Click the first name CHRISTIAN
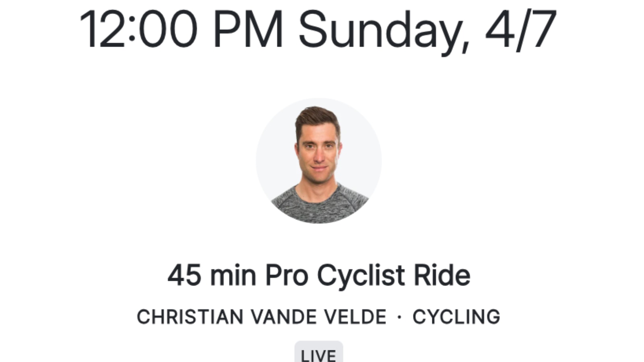 pyautogui.click(x=190, y=317)
